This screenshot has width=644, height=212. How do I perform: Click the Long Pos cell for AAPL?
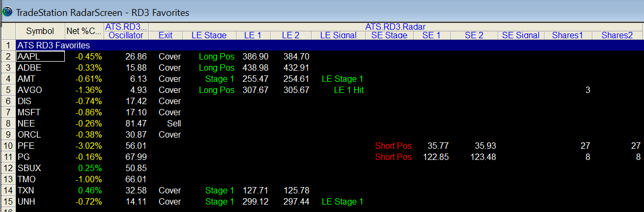[x=216, y=56]
